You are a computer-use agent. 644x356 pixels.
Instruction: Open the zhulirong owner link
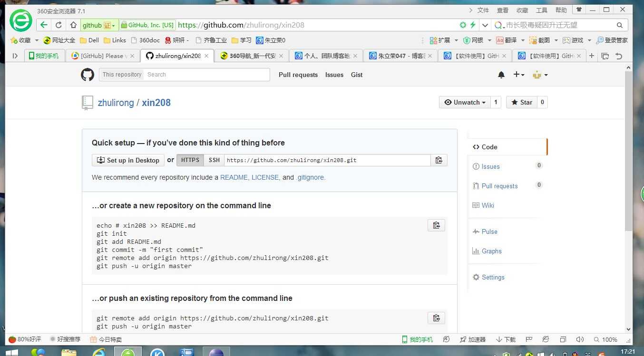point(116,103)
